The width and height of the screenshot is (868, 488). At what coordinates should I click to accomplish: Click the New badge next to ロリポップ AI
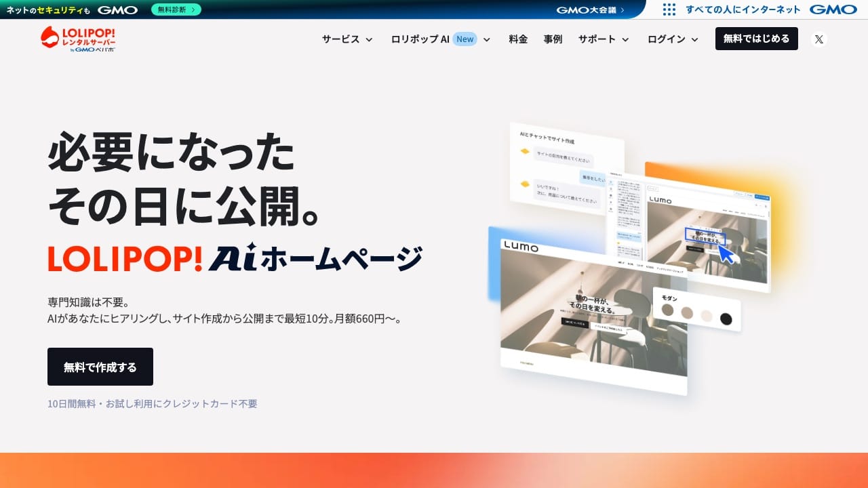click(x=465, y=39)
